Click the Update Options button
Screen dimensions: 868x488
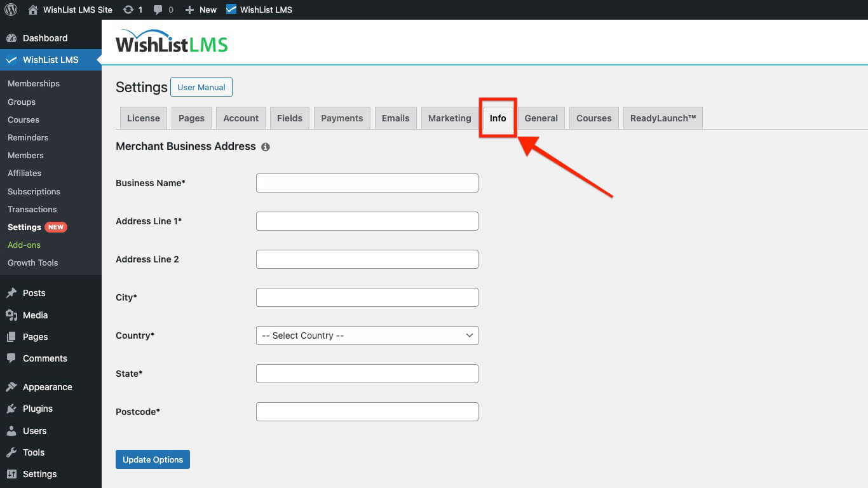pyautogui.click(x=153, y=459)
